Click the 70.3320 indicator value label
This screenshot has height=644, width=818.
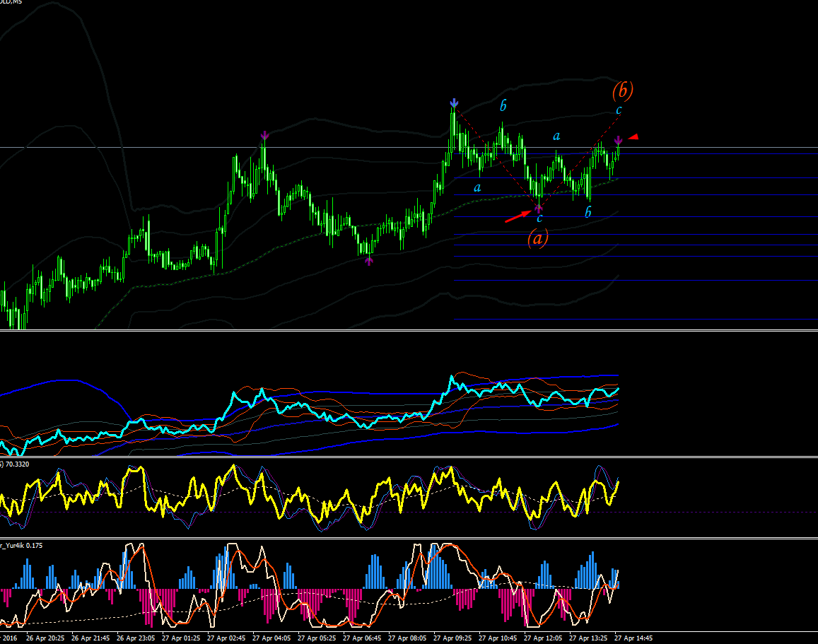(17, 464)
